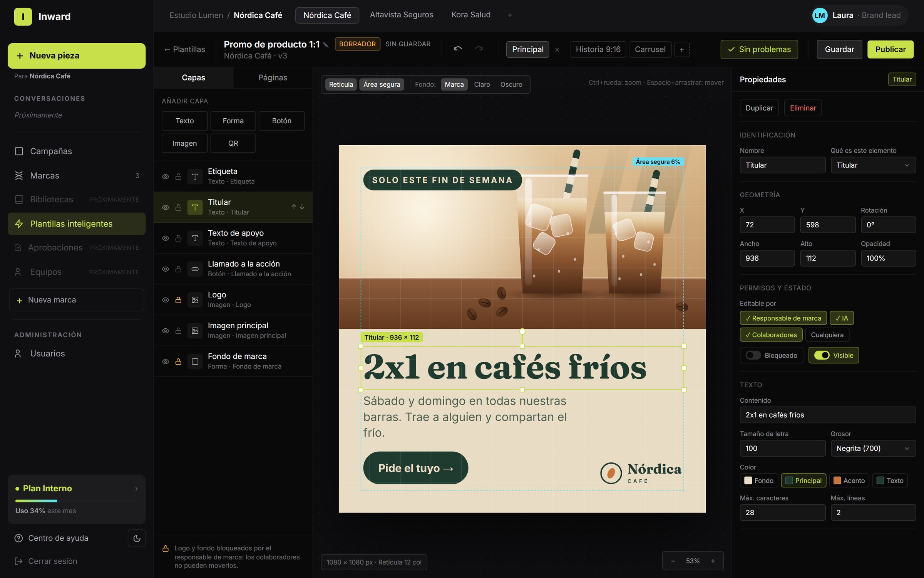Hide the Titular layer
The width and height of the screenshot is (924, 578).
[x=166, y=207]
